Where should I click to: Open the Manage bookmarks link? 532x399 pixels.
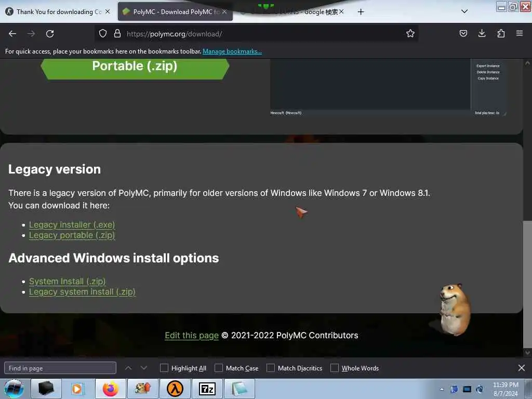pos(232,51)
